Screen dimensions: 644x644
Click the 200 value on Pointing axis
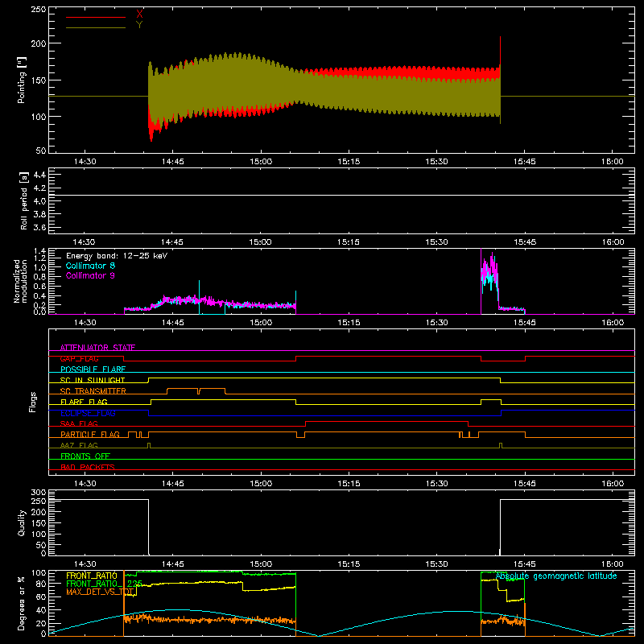click(x=39, y=43)
